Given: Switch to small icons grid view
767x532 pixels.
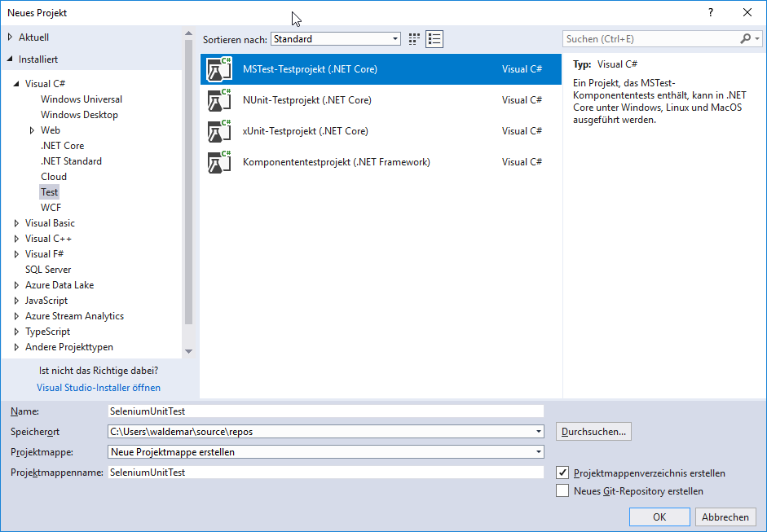Looking at the screenshot, I should (414, 39).
